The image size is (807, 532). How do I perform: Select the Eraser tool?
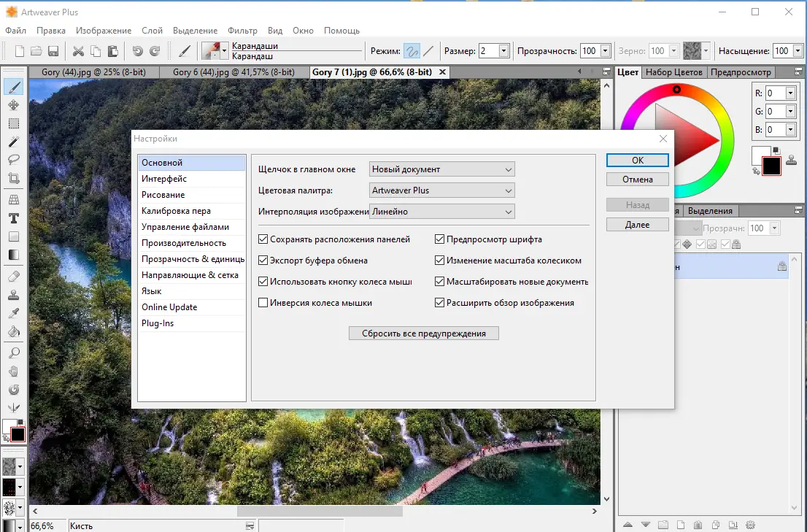click(x=14, y=277)
